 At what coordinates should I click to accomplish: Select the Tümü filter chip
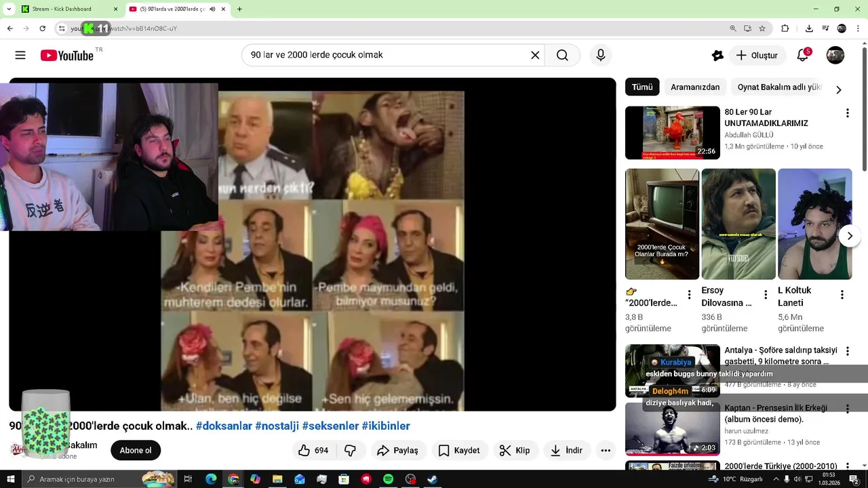tap(642, 87)
